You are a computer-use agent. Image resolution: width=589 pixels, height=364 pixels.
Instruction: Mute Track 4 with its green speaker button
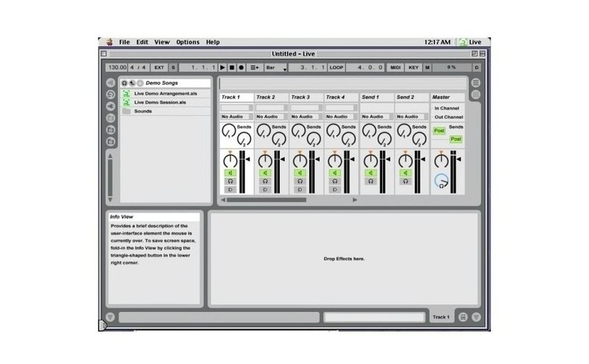coord(335,173)
